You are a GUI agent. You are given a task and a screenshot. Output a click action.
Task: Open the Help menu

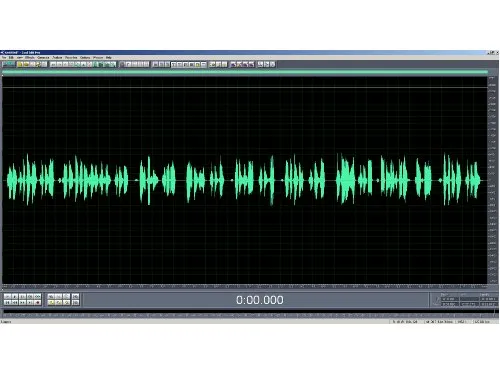(x=108, y=58)
